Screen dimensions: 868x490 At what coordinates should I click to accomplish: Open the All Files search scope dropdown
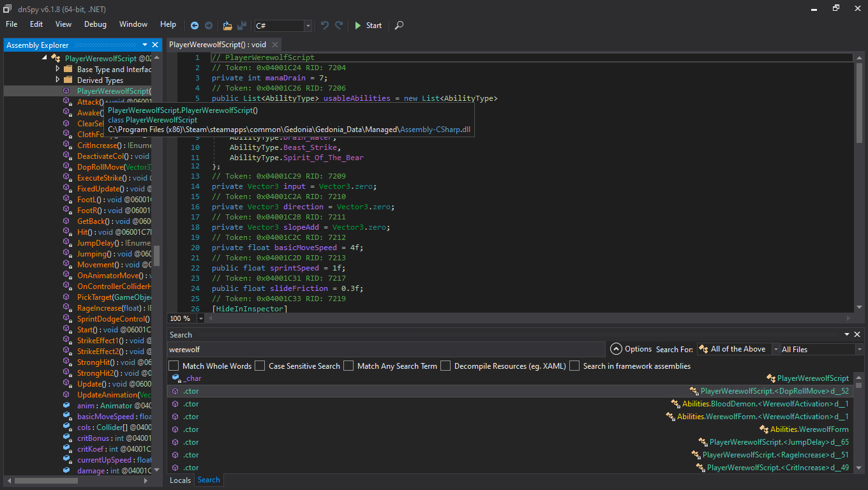859,350
